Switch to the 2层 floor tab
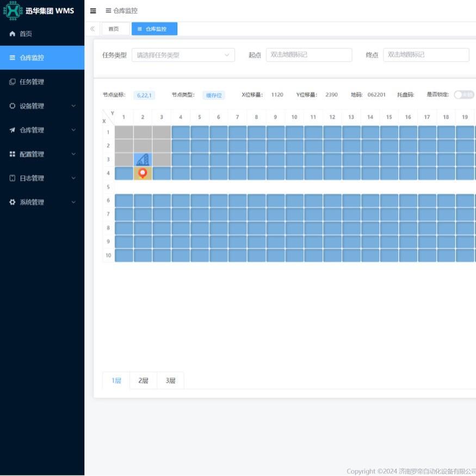 point(143,380)
